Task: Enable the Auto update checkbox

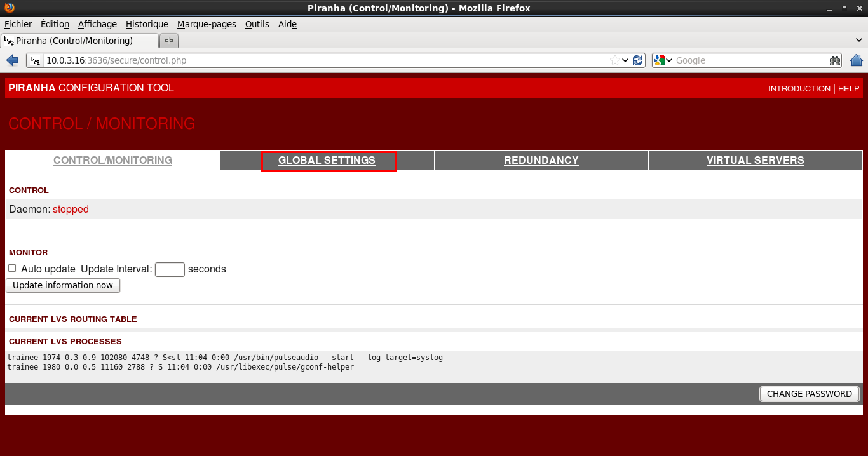Action: 12,268
